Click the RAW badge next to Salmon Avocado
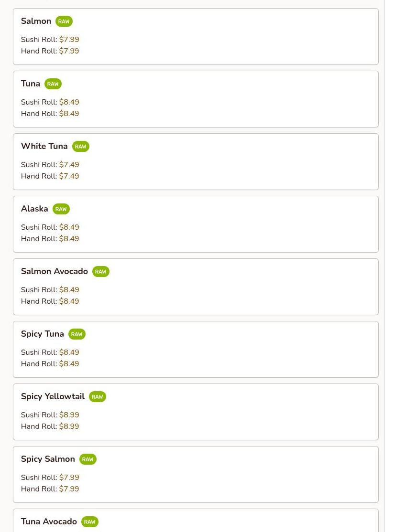The image size is (394, 532). pyautogui.click(x=101, y=271)
